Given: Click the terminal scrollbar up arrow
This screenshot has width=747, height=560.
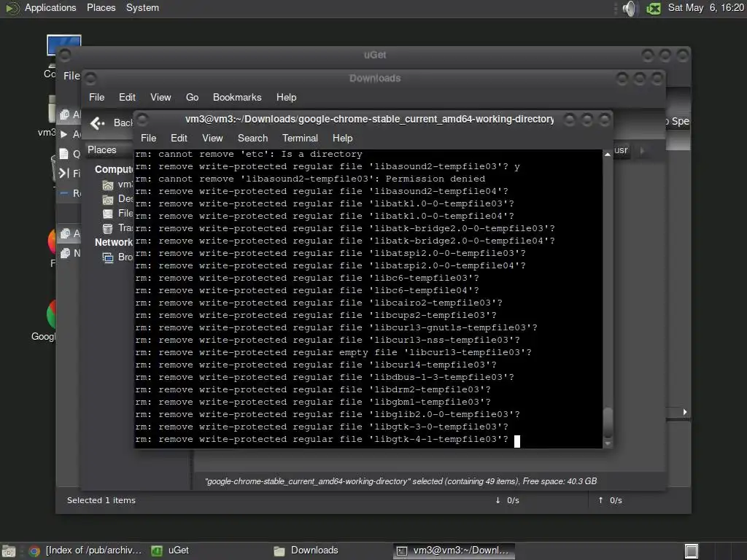Looking at the screenshot, I should point(608,155).
